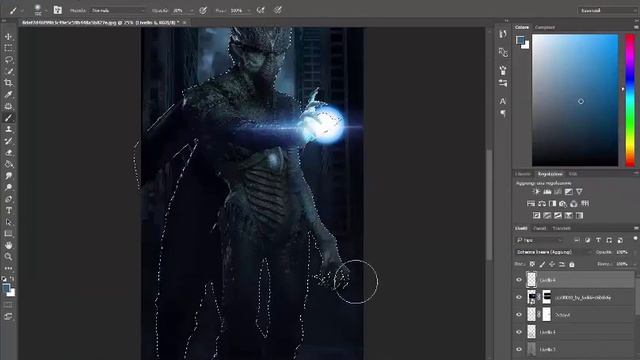Image resolution: width=640 pixels, height=360 pixels.
Task: Enable airbrush mode in options bar
Action: click(261, 10)
